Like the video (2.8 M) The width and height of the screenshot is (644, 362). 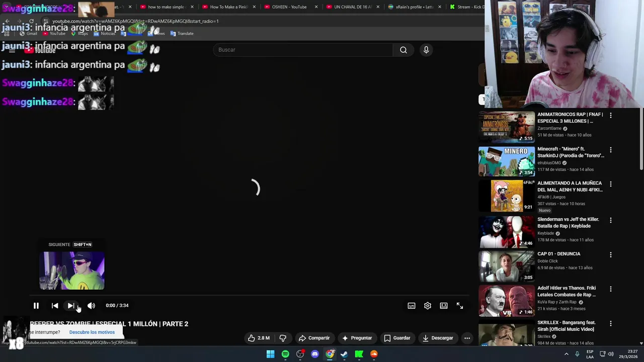tap(259, 338)
